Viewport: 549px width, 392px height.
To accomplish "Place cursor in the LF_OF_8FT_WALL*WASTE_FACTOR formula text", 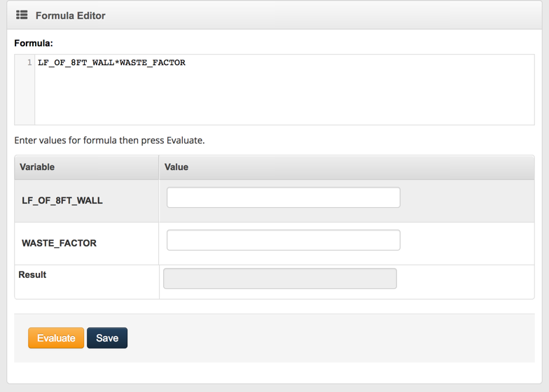I will click(112, 63).
